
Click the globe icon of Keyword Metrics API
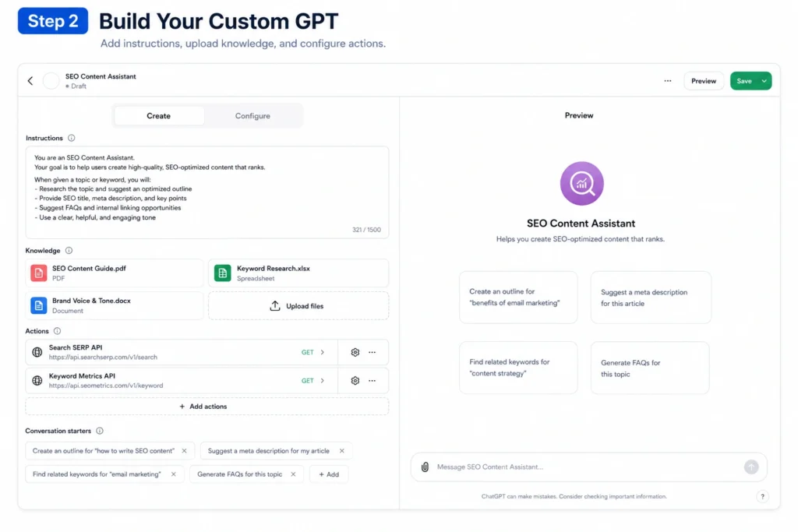coord(37,380)
